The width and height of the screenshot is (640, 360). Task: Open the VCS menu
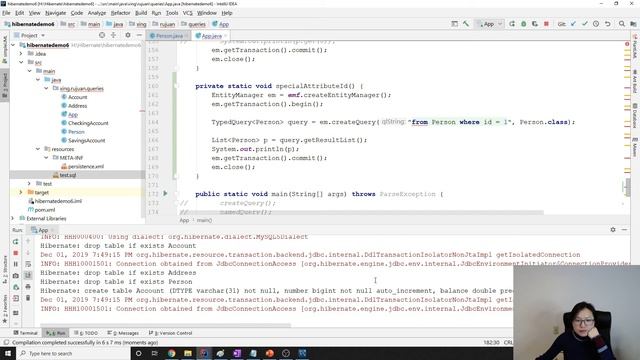[187, 13]
